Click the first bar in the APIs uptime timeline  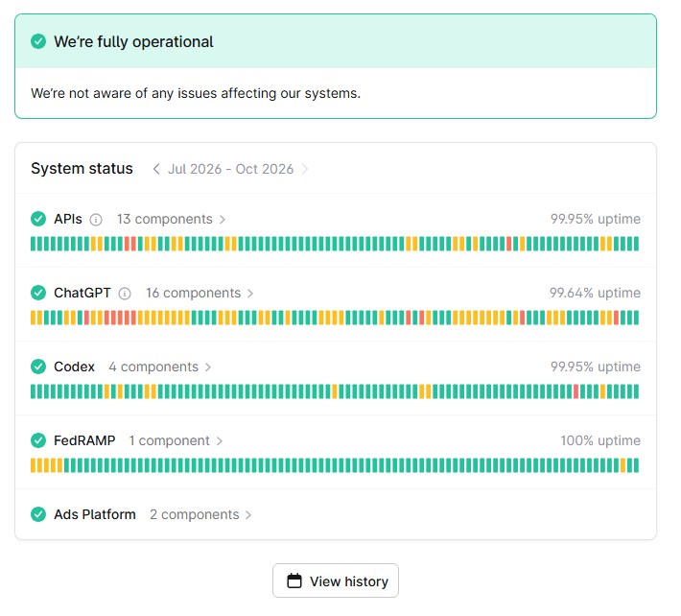coord(33,244)
